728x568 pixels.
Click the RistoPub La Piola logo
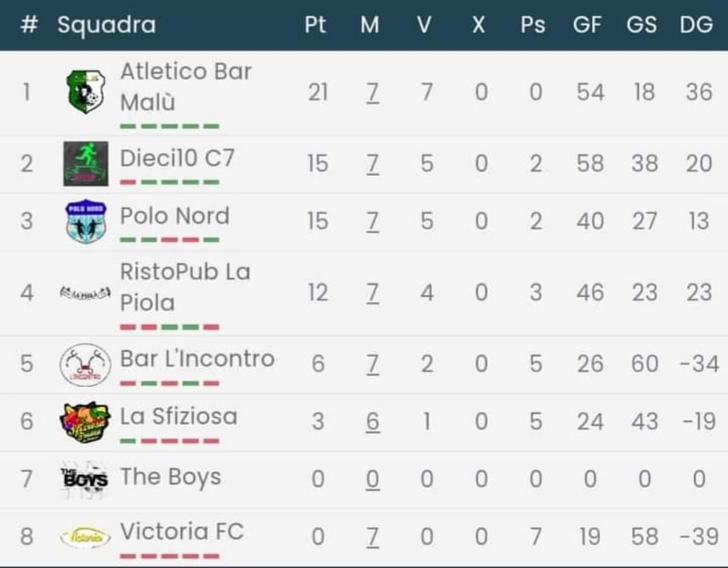[x=86, y=293]
